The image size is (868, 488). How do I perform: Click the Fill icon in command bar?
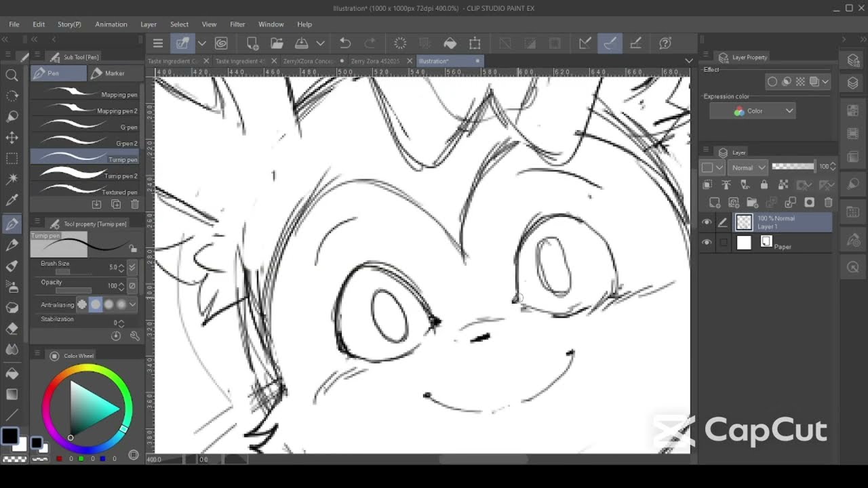tap(450, 43)
